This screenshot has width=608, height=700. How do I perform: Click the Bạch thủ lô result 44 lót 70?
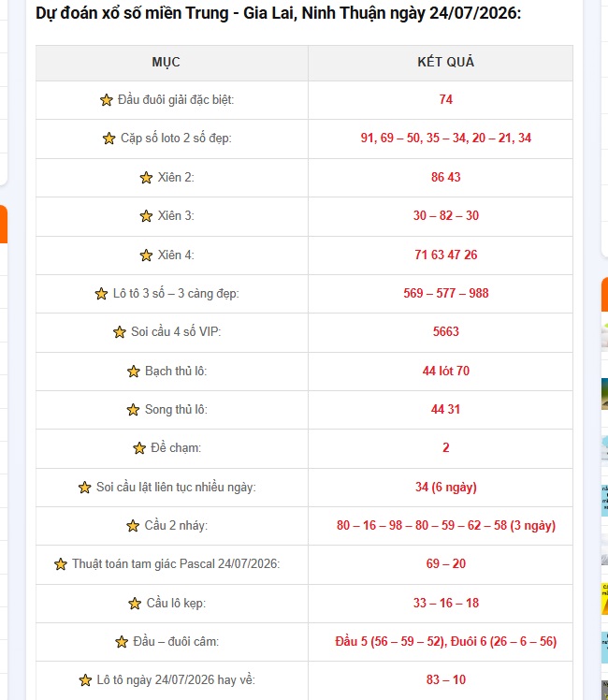coord(445,371)
